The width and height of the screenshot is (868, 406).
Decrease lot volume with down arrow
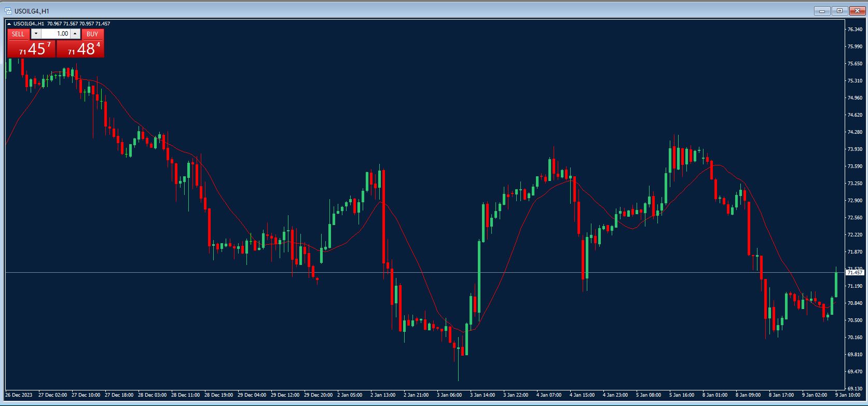pyautogui.click(x=36, y=34)
